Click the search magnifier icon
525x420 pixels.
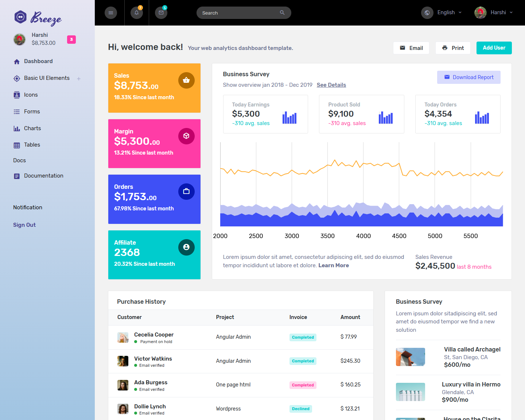coord(282,13)
